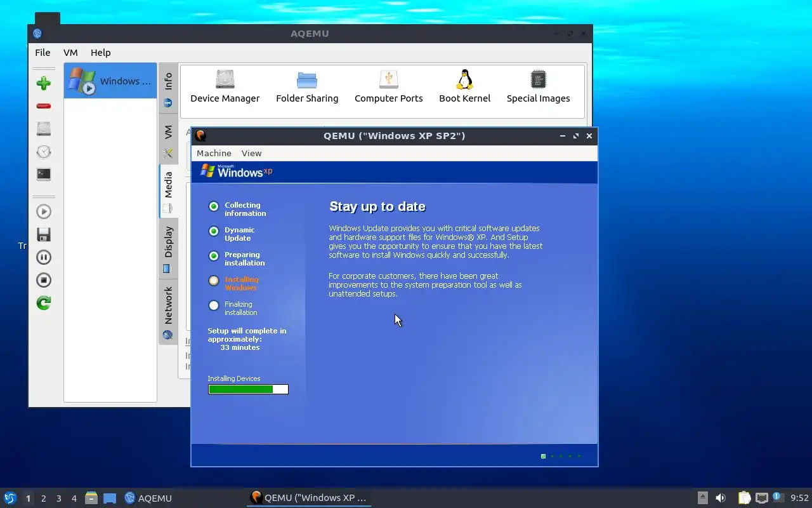Screen dimensions: 812x508
Task: Open the volume control tray icon
Action: click(x=721, y=498)
